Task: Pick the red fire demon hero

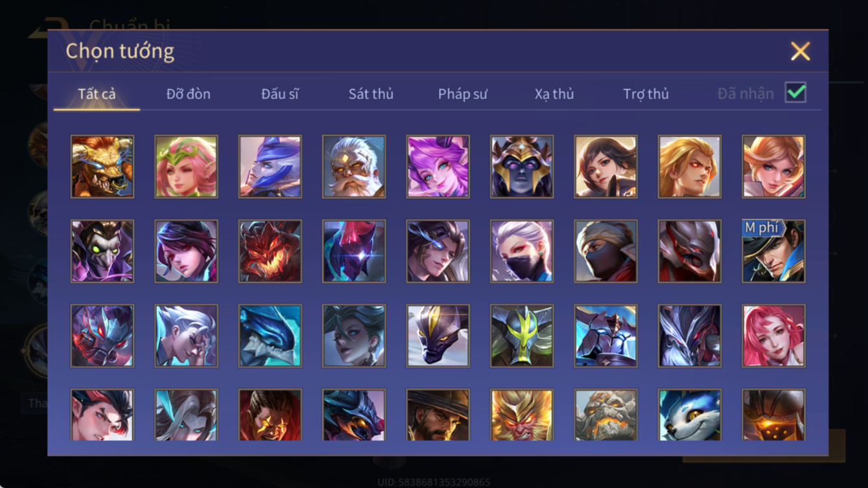Action: [x=270, y=251]
